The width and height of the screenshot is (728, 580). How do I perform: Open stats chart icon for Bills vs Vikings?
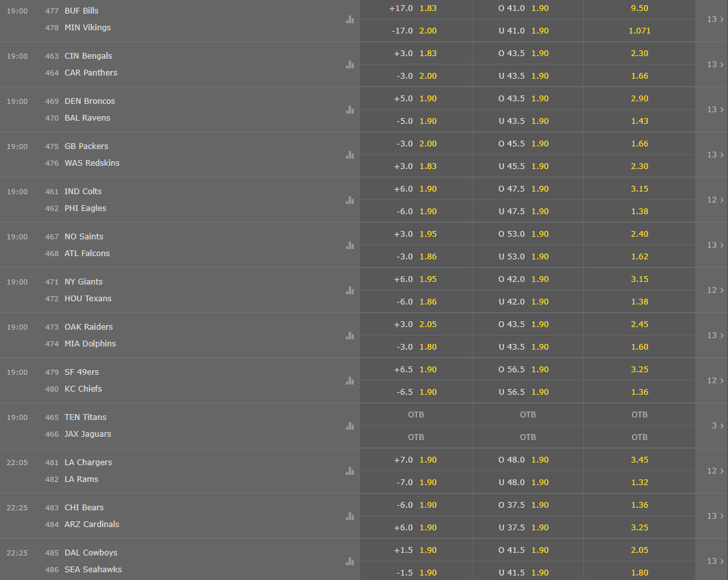[x=350, y=19]
